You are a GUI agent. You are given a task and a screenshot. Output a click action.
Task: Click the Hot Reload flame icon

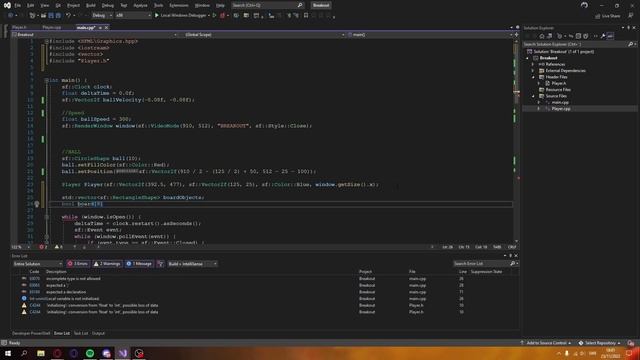point(222,16)
